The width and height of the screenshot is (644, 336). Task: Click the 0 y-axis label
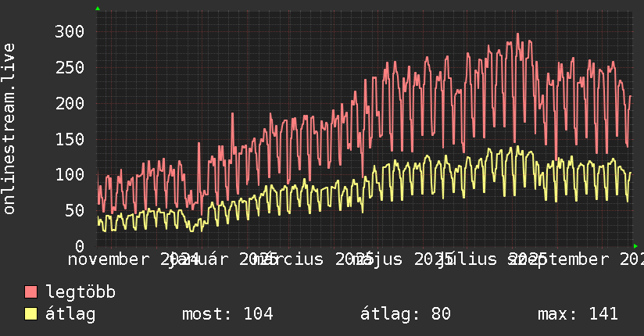point(80,246)
